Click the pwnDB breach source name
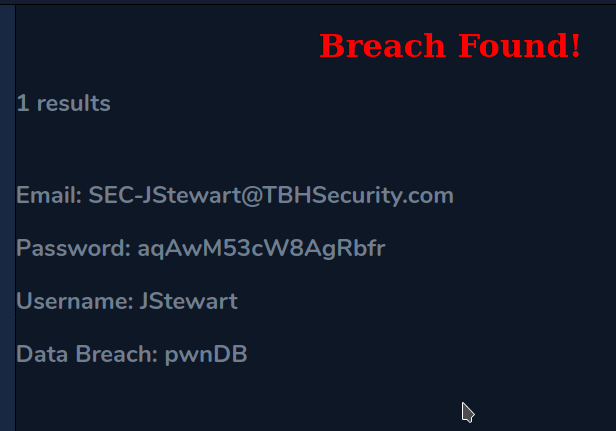The height and width of the screenshot is (431, 616). click(206, 354)
